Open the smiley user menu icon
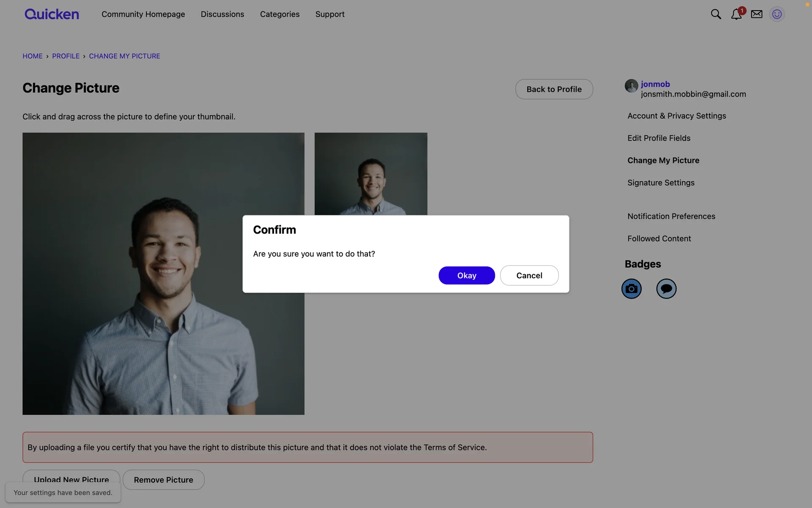812x508 pixels. pos(777,14)
